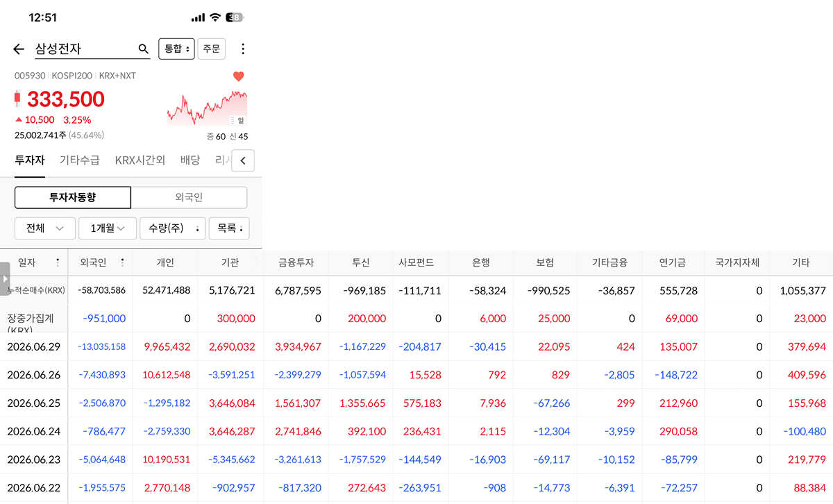
Task: Click the current price 333,500
Action: (66, 100)
